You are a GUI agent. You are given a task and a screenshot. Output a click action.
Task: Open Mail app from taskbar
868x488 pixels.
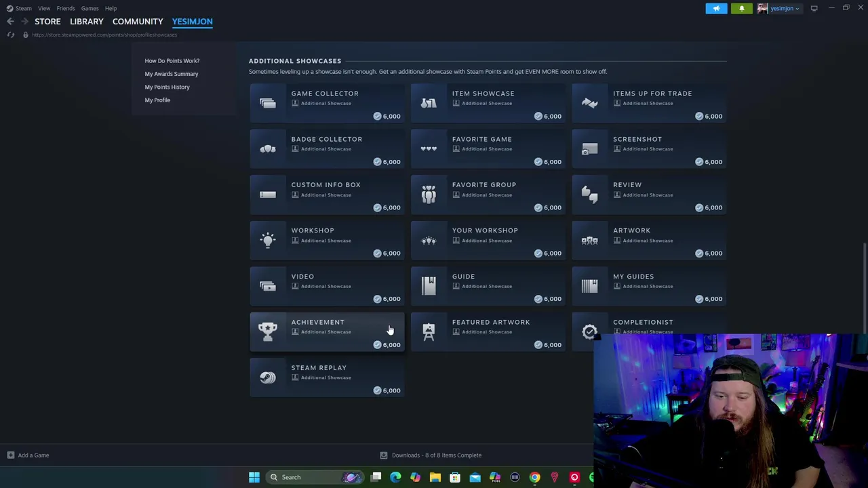point(475,477)
